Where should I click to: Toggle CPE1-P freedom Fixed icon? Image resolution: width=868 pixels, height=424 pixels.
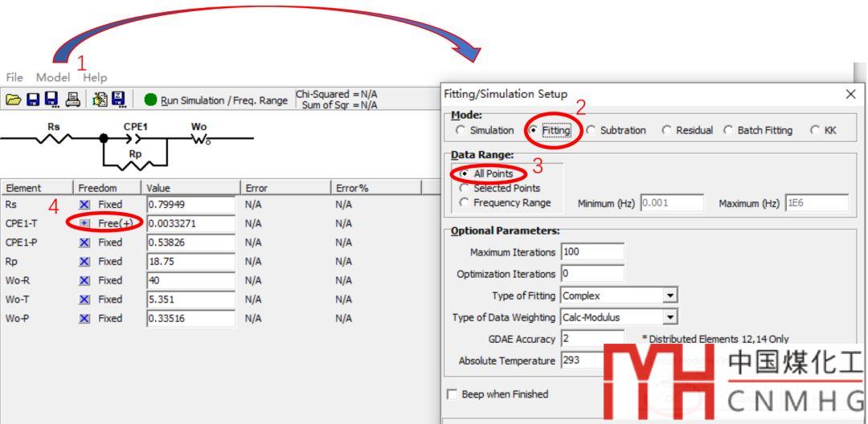(x=84, y=243)
